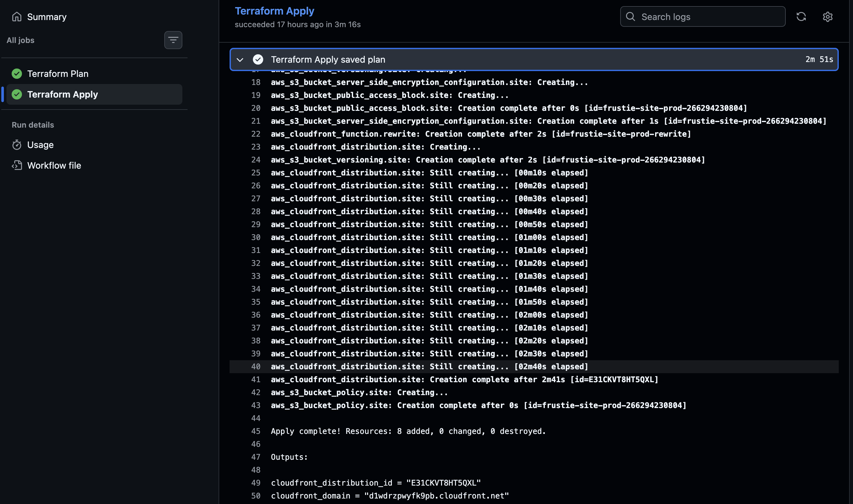Click aws_cloudfront_function.rewrite creation complete line
This screenshot has height=504, width=853.
[481, 134]
